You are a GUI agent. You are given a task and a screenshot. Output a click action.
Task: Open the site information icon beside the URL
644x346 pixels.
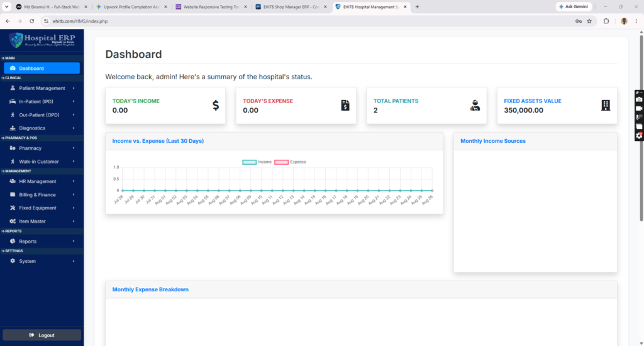tap(46, 21)
